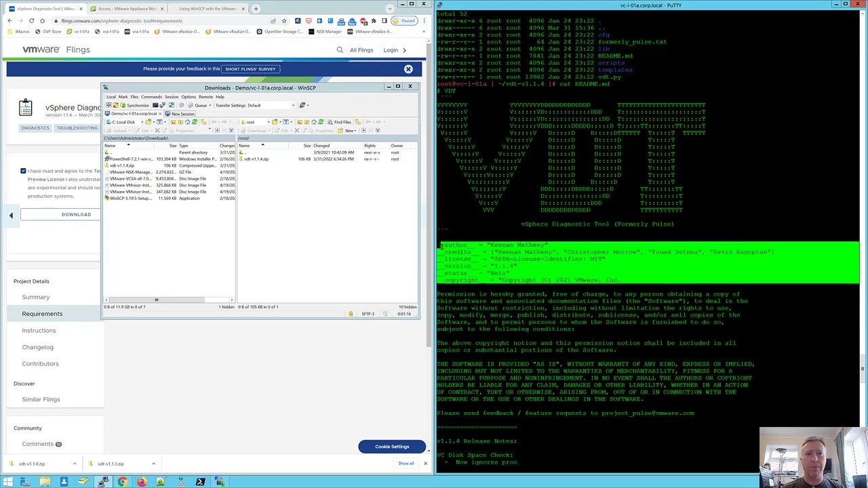This screenshot has width=868, height=488.
Task: Select vdt-v1.1.4.zip in local Downloads panel
Action: (x=122, y=165)
